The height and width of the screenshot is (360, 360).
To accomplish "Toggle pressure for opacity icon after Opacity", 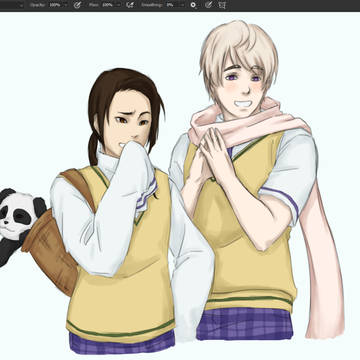I will (x=77, y=5).
